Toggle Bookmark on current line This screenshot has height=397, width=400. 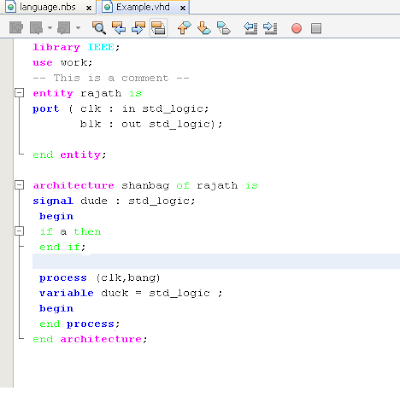coord(223,28)
